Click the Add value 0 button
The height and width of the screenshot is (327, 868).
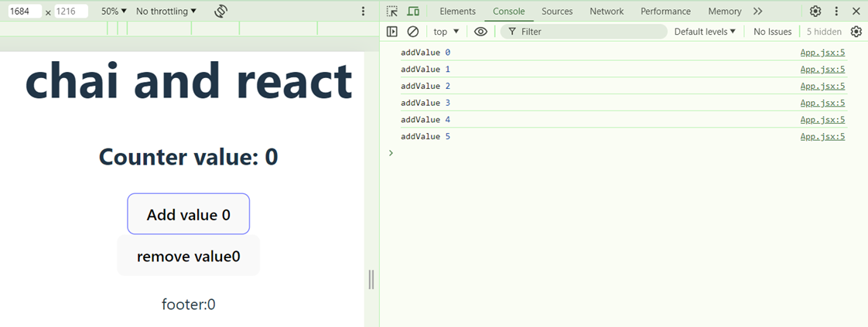188,214
